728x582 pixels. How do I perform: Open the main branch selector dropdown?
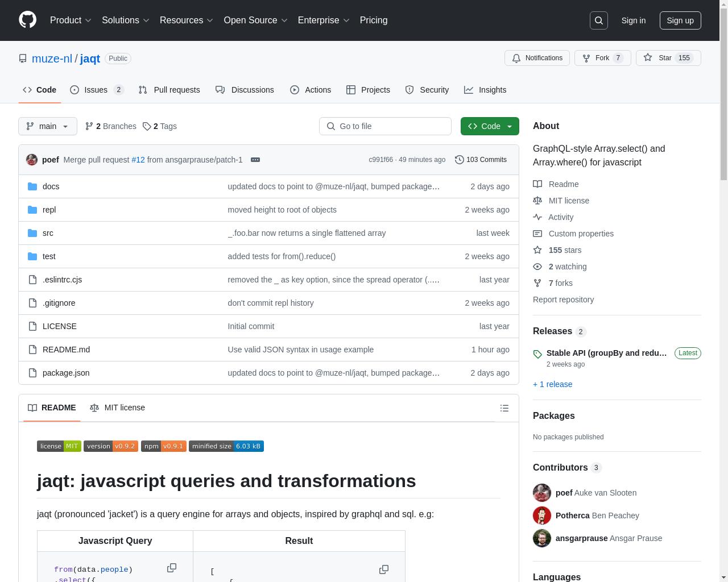48,126
